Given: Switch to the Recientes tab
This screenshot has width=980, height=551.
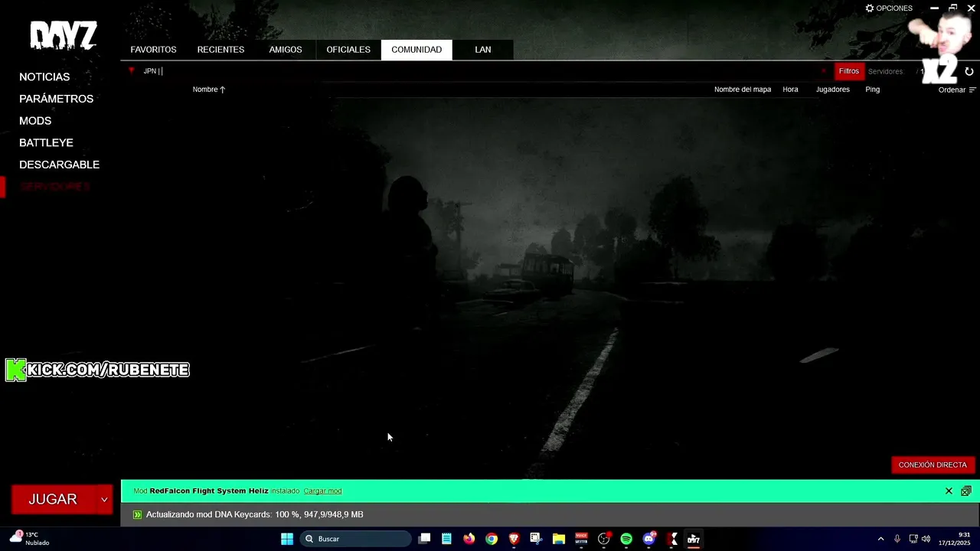Looking at the screenshot, I should point(220,50).
